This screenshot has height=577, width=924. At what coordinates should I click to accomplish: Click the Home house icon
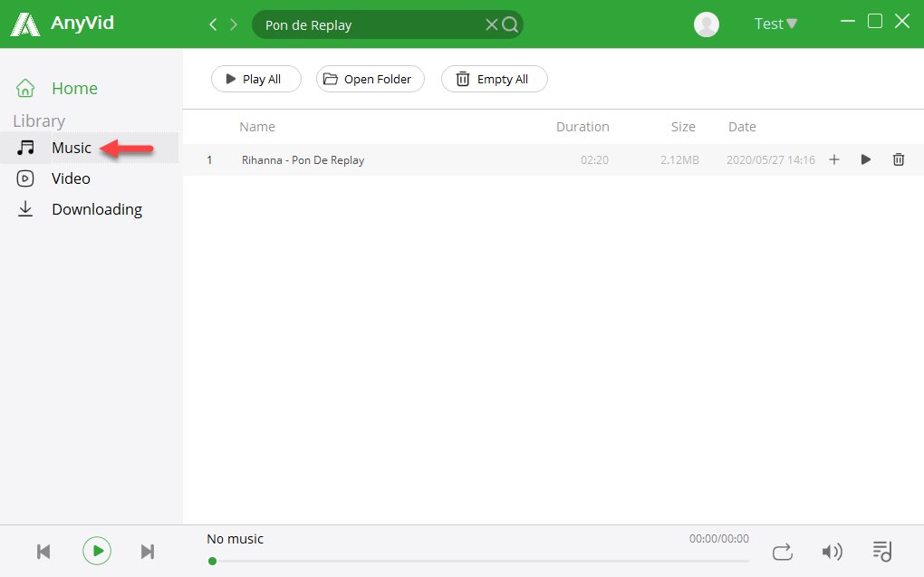[25, 88]
